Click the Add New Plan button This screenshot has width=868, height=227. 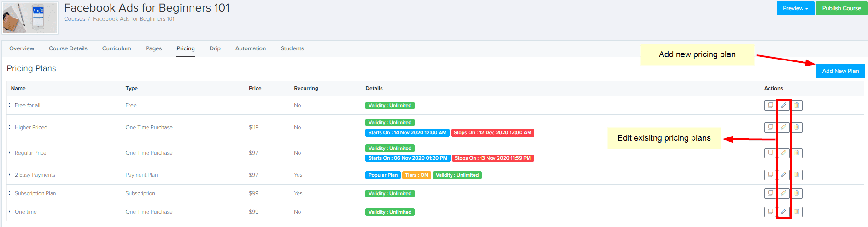pos(840,71)
